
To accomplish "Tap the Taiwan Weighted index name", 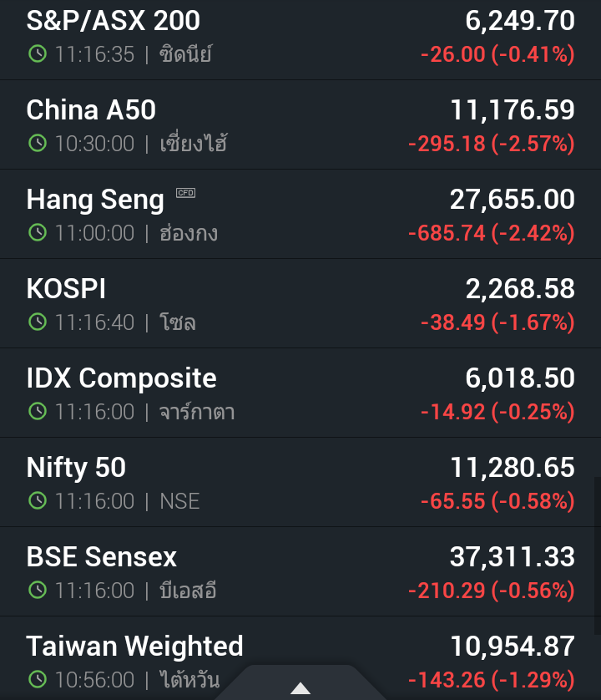I will click(x=134, y=647).
